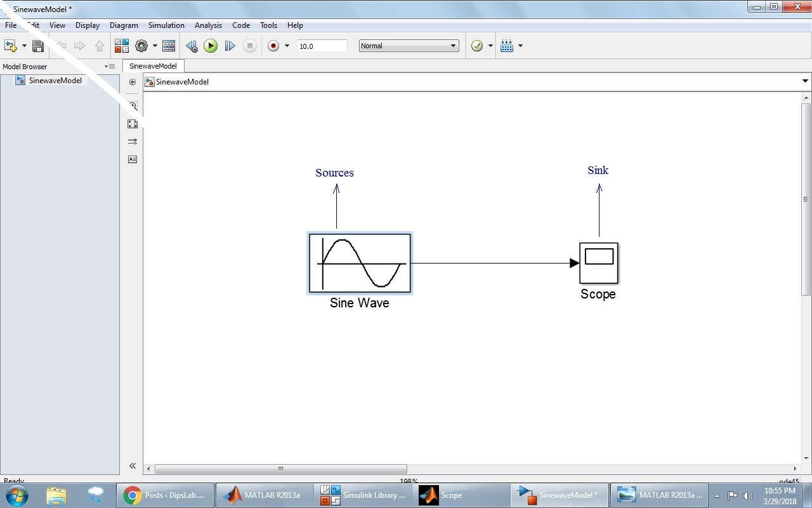Click the Annotation tool icon in the palette

132,159
